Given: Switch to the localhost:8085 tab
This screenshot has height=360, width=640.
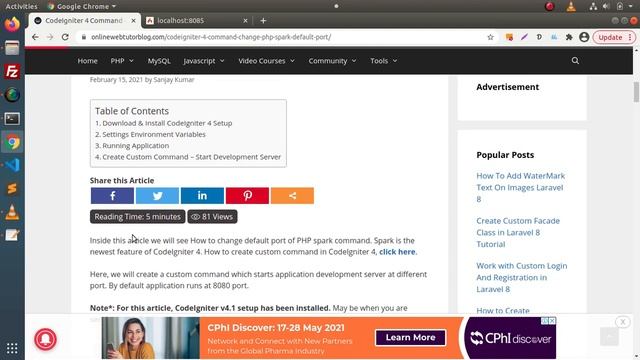Looking at the screenshot, I should click(x=197, y=20).
